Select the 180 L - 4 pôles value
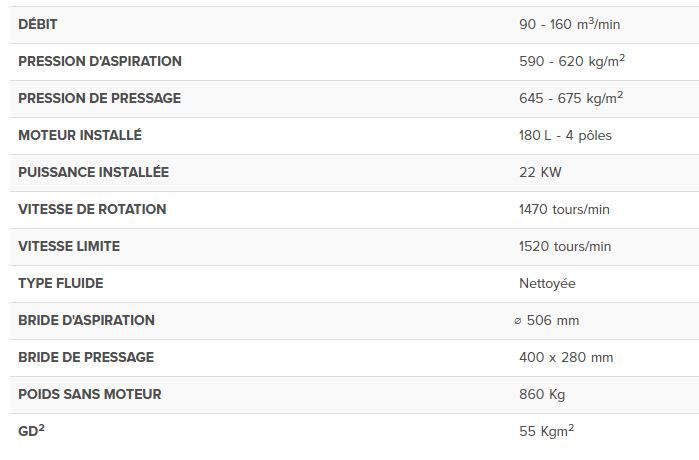The width and height of the screenshot is (699, 460). click(x=565, y=135)
